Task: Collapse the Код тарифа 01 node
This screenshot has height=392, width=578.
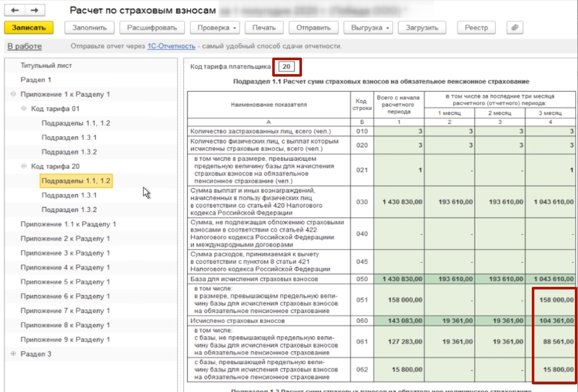Action: [24, 109]
